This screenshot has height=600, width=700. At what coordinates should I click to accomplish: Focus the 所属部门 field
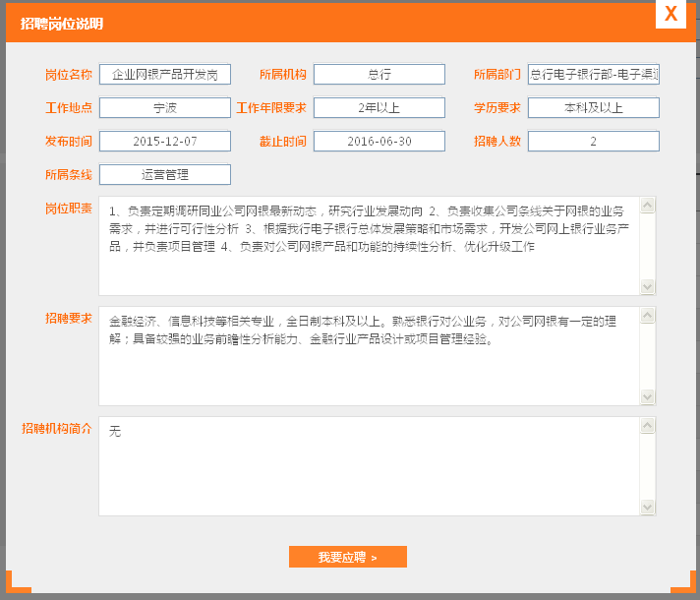(593, 75)
